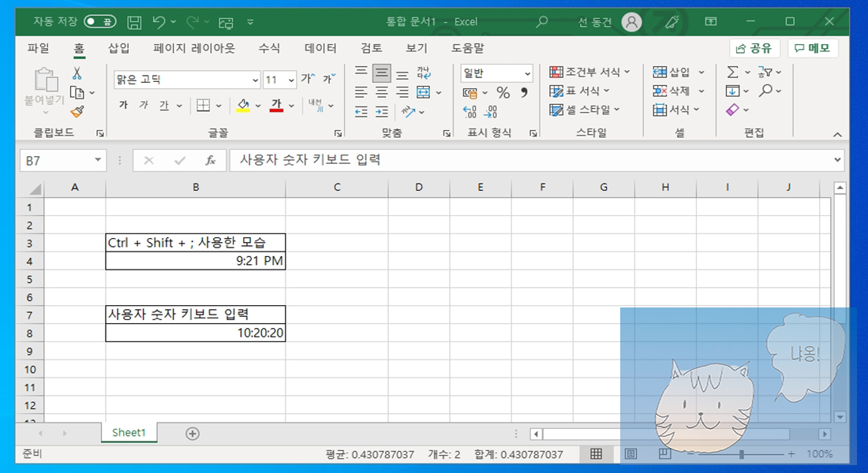Screen dimensions: 868x473
Task: Right-align the cell contents
Action: (x=402, y=91)
